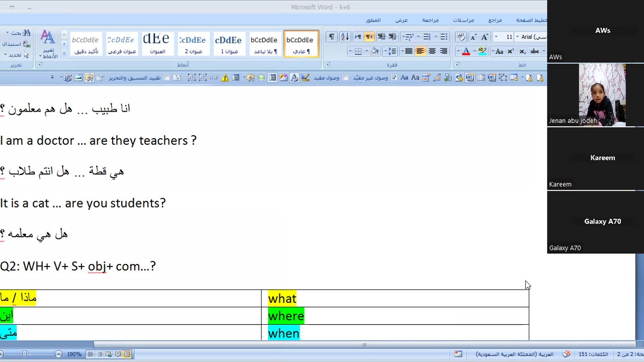This screenshot has height=362, width=644.
Task: Click the Sort A-Z button
Action: click(x=345, y=37)
